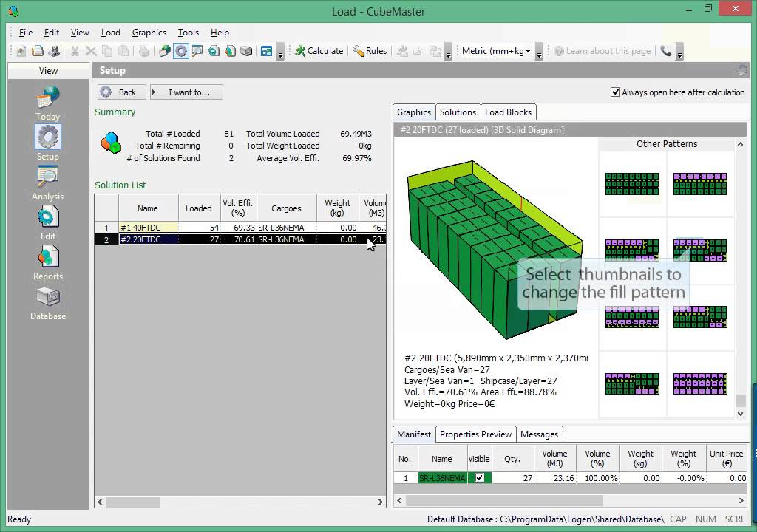This screenshot has height=532, width=757.
Task: Click the Vol. Effi. (%) column header
Action: coord(239,208)
